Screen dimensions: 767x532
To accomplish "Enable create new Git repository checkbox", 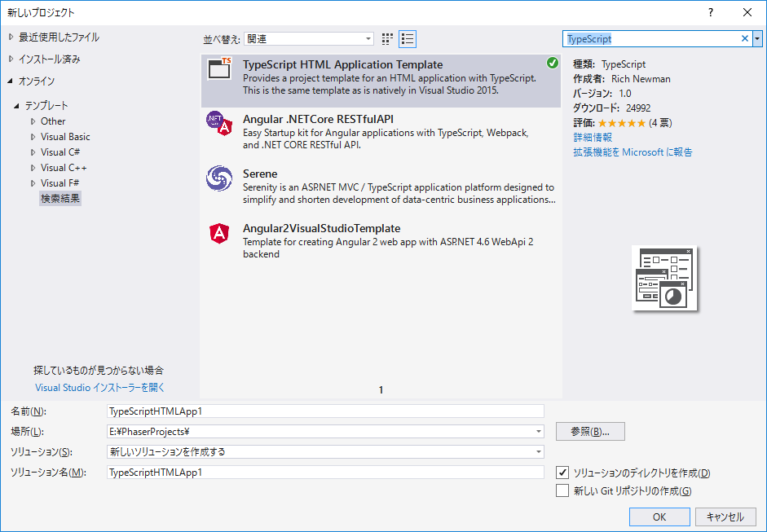I will pyautogui.click(x=562, y=490).
